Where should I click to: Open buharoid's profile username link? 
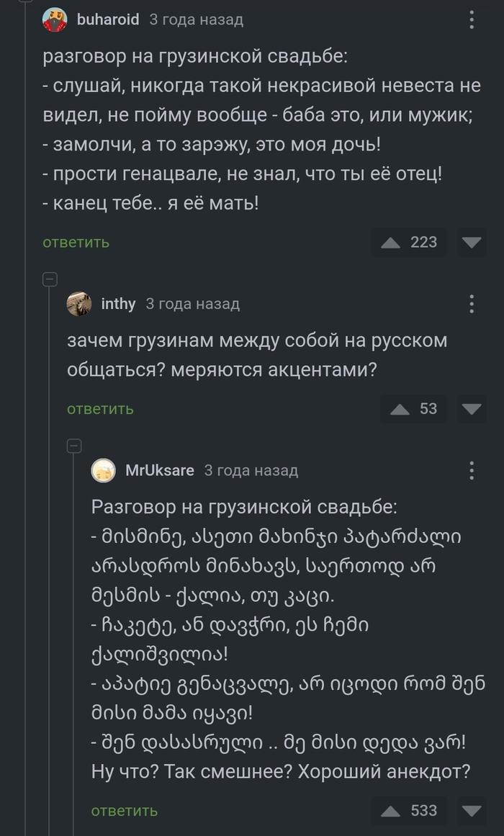coord(108,20)
